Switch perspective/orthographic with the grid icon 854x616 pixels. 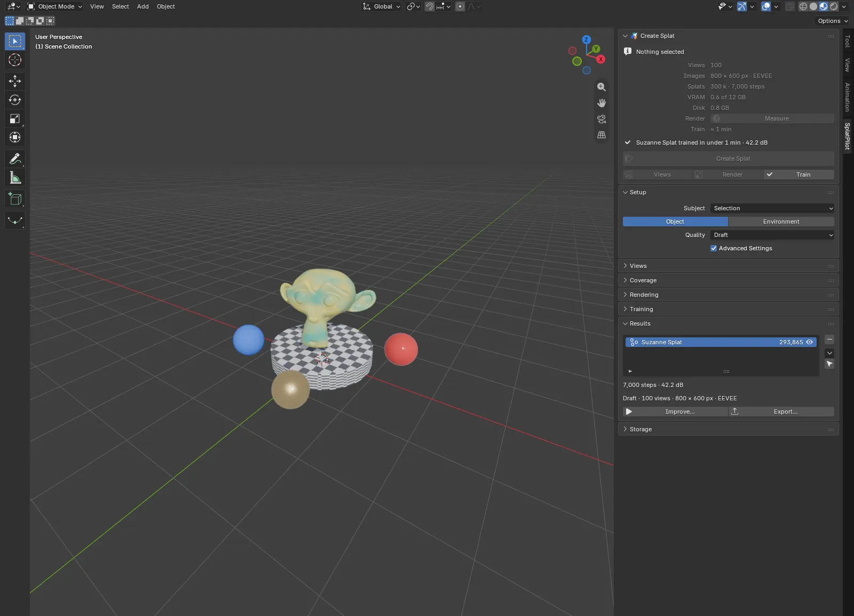pyautogui.click(x=602, y=135)
